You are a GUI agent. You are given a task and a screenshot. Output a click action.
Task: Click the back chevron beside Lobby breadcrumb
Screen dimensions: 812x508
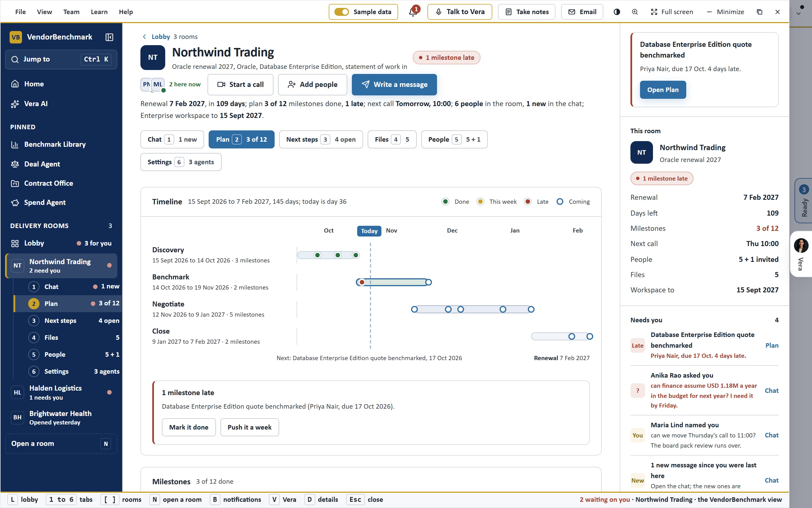pos(144,37)
